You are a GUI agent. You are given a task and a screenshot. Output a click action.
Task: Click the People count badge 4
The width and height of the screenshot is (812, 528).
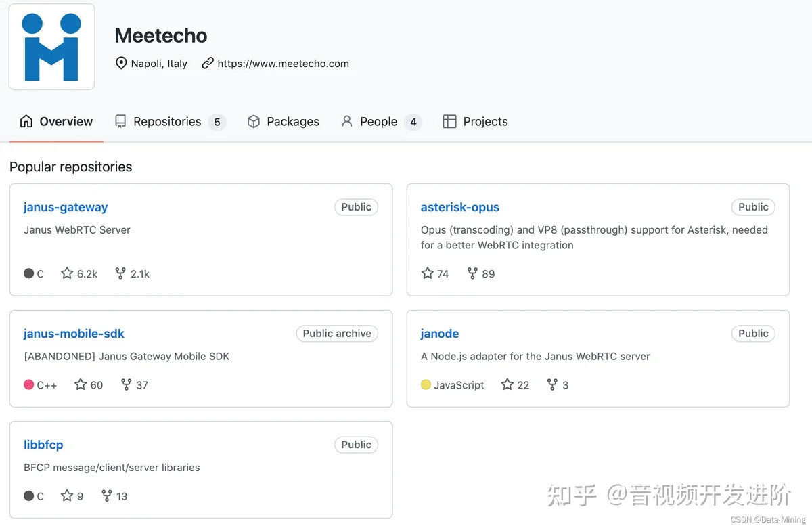point(413,122)
